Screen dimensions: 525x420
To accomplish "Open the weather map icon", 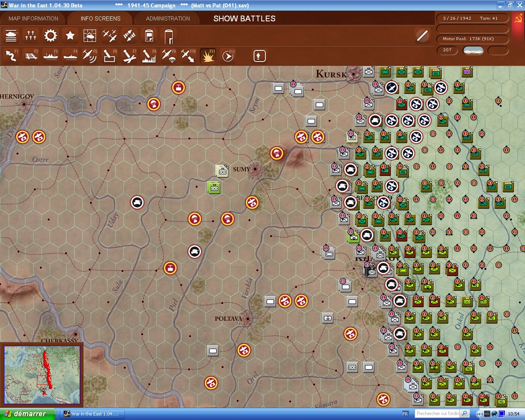I will click(x=90, y=36).
